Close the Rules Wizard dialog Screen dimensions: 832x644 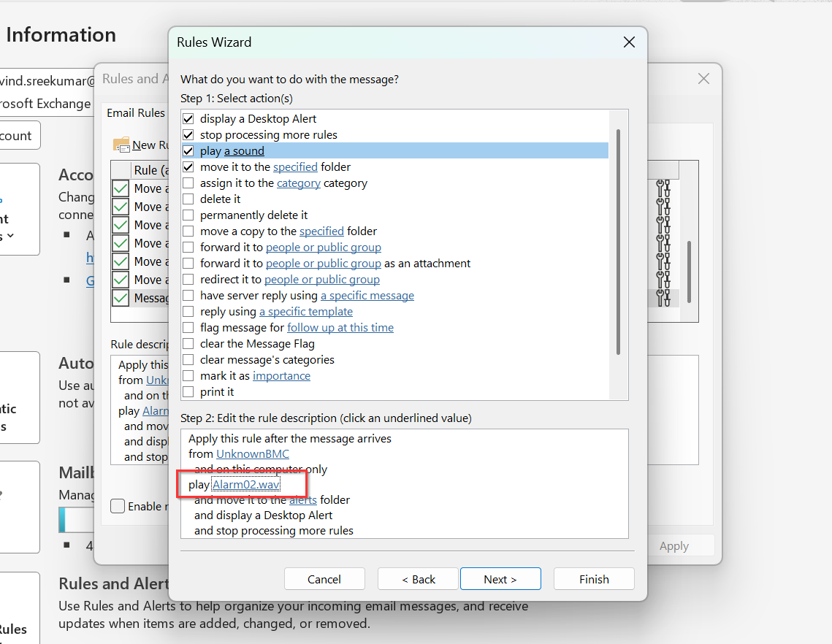pyautogui.click(x=628, y=42)
